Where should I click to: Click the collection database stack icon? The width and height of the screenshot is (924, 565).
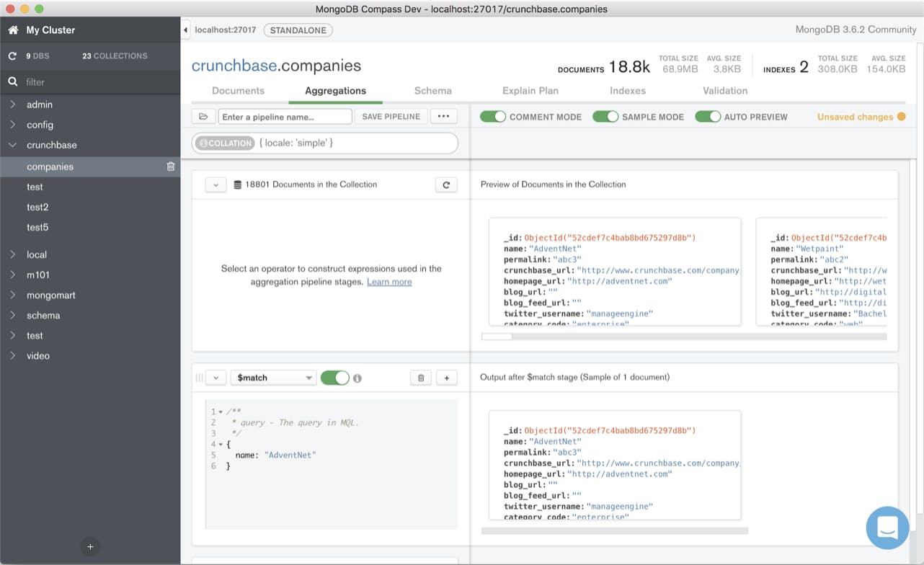(x=238, y=185)
